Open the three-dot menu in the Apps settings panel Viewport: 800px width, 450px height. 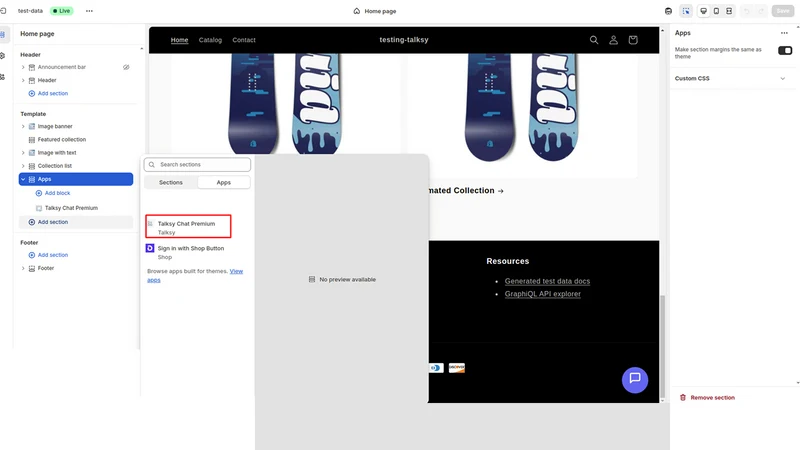(784, 33)
